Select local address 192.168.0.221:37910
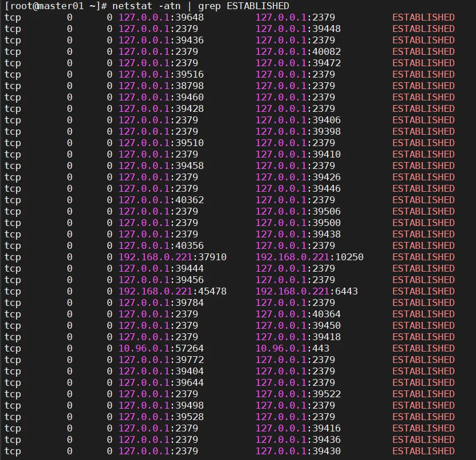Screen dimensions: 476x460 (x=172, y=257)
